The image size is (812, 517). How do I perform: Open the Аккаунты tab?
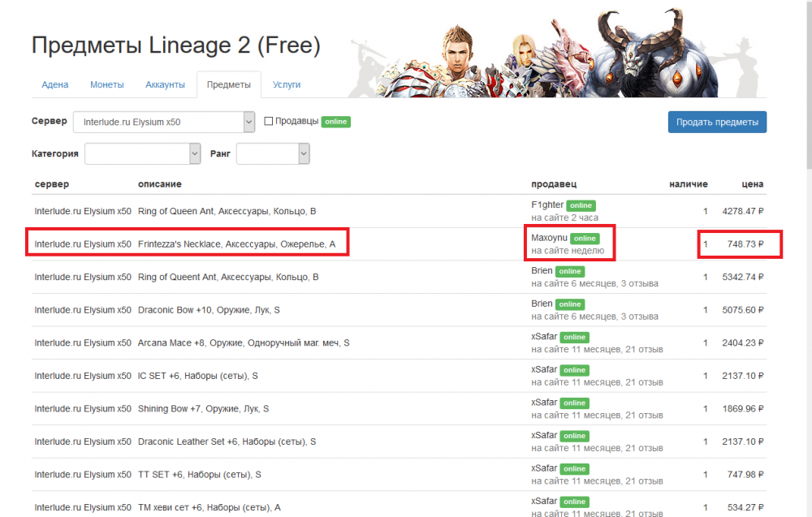pos(165,84)
